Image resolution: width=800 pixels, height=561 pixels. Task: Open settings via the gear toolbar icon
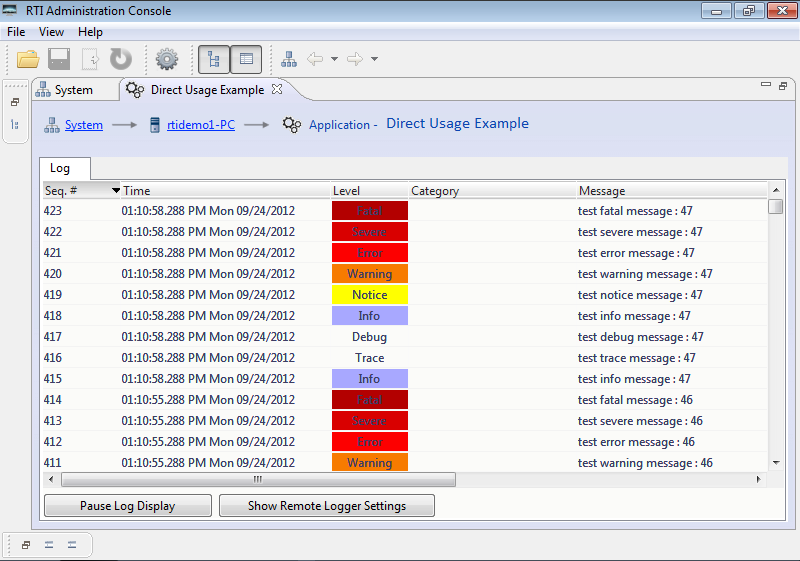pos(167,59)
